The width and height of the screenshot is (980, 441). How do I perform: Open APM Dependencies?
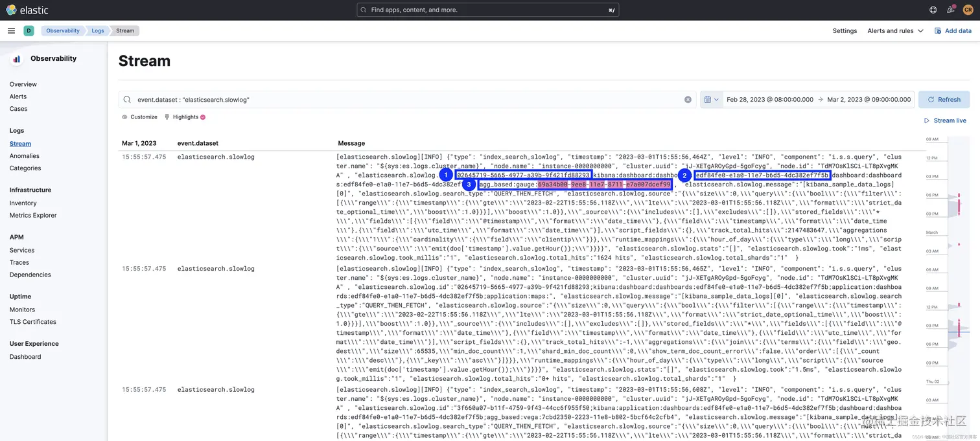(30, 275)
